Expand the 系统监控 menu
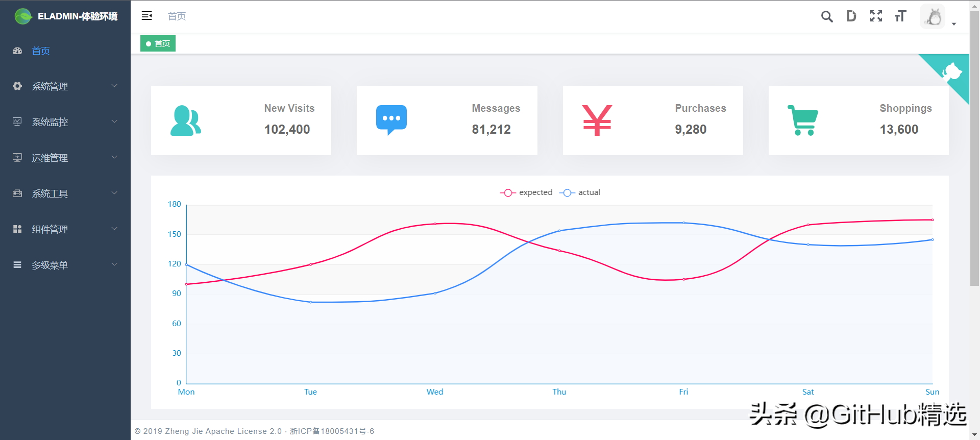980x440 pixels. [x=65, y=122]
